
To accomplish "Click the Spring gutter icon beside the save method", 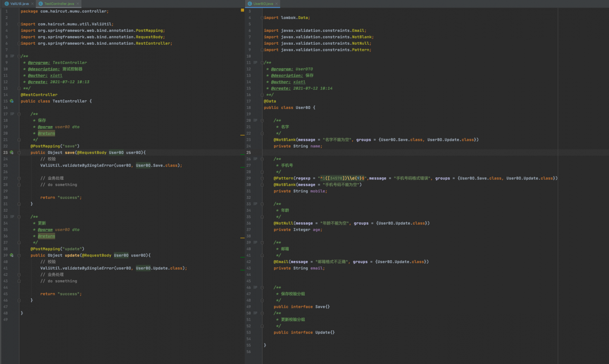I will point(11,152).
